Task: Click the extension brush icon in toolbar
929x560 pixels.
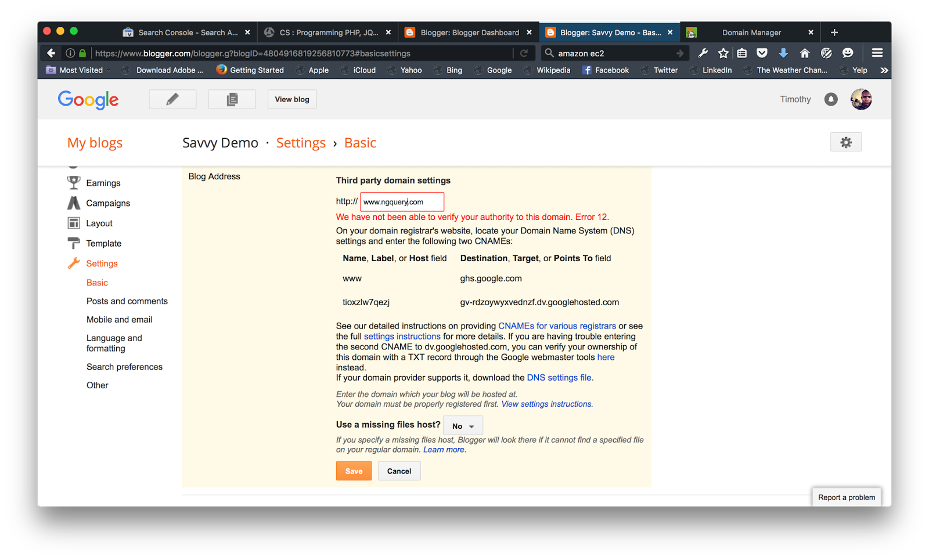Action: coord(826,53)
